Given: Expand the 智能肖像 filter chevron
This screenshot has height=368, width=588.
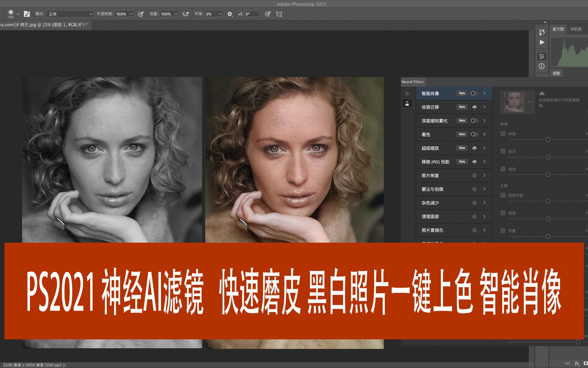Looking at the screenshot, I should [x=485, y=93].
